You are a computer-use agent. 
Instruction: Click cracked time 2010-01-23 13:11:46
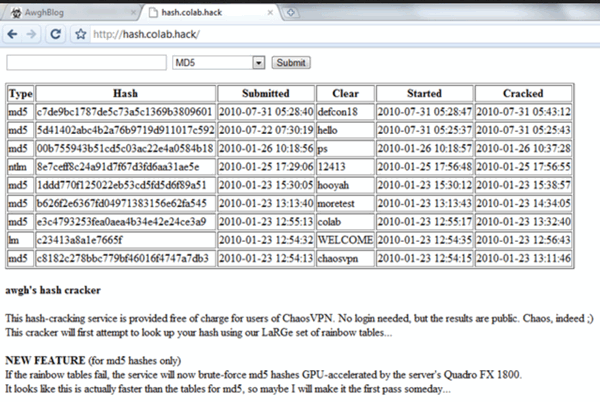click(523, 259)
